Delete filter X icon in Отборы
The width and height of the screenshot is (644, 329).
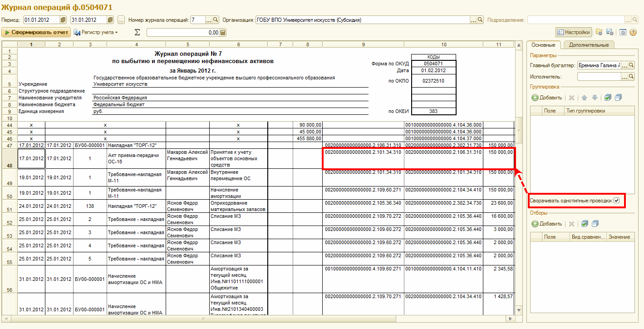(x=572, y=224)
